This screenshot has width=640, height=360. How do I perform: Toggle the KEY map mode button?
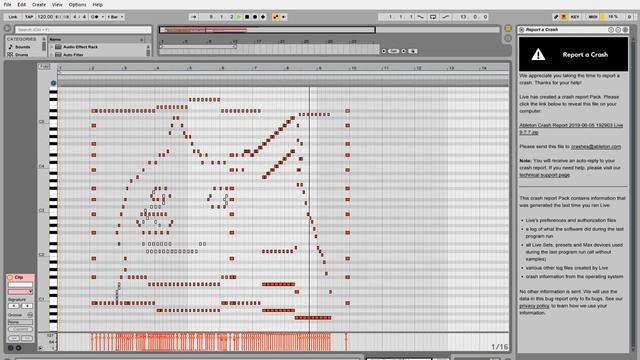(x=575, y=17)
